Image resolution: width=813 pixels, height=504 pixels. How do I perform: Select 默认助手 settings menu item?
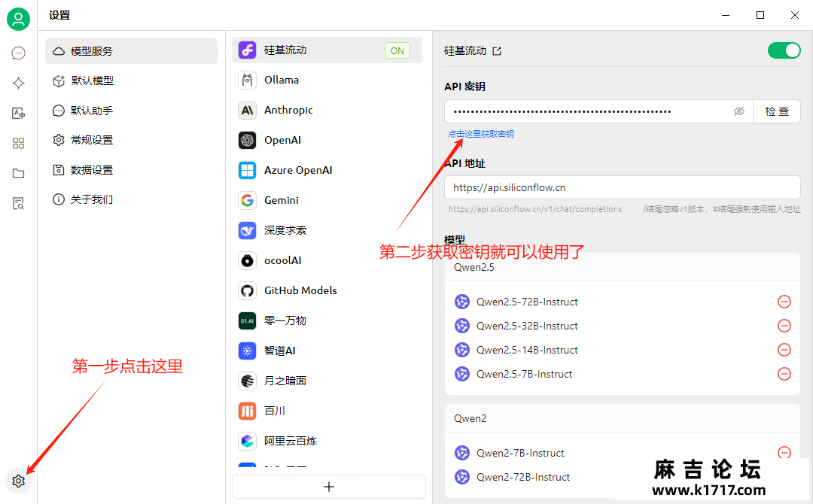click(x=131, y=111)
